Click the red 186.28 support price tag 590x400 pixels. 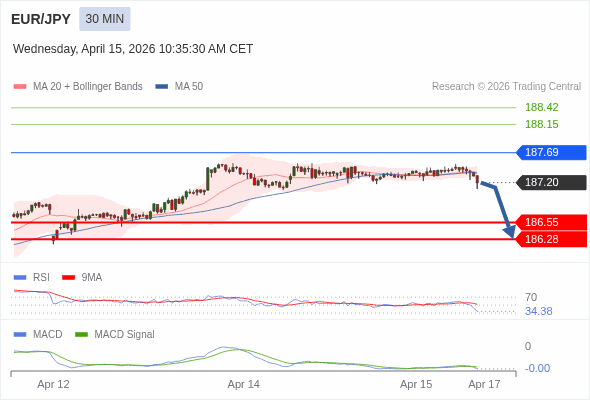click(551, 239)
